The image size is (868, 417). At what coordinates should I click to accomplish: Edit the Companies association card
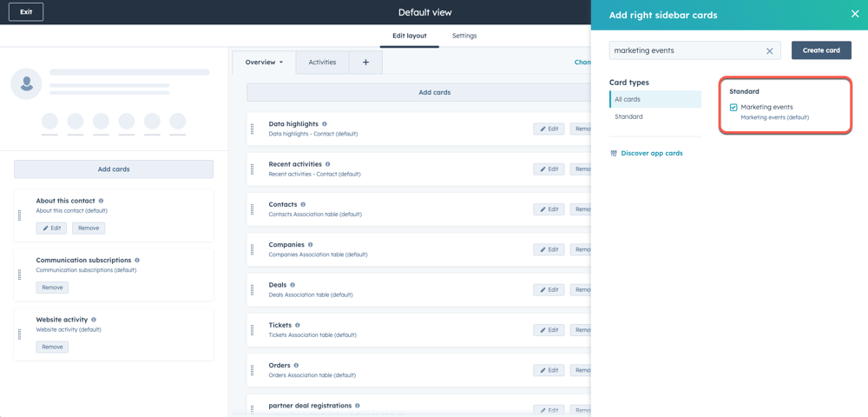tap(549, 249)
